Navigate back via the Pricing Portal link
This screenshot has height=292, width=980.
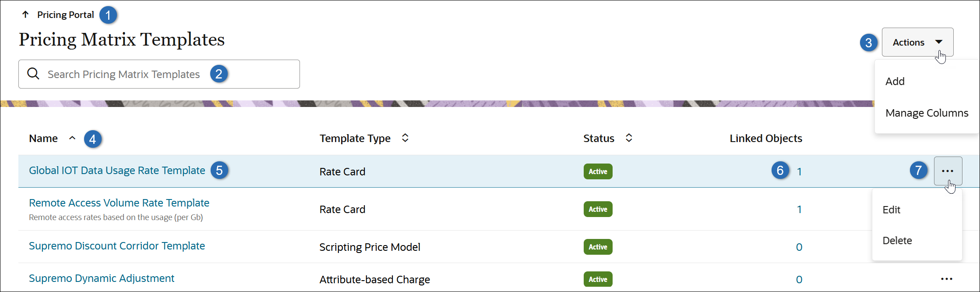click(66, 14)
